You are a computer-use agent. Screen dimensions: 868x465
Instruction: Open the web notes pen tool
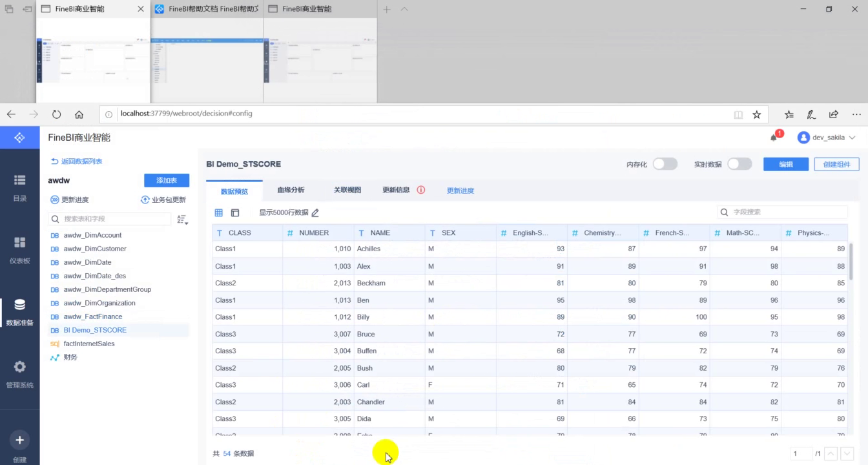tap(812, 114)
